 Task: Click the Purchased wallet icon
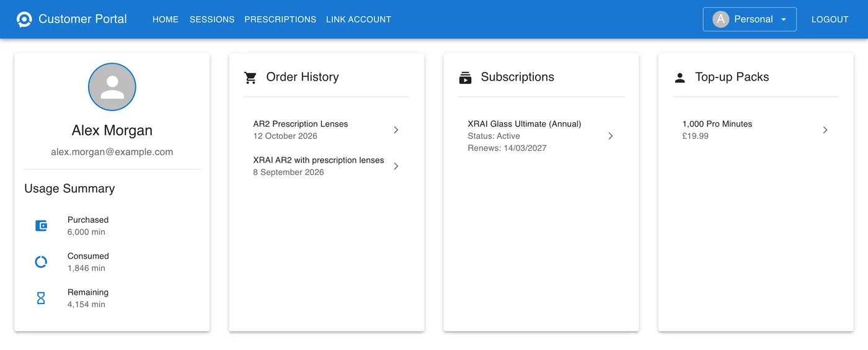point(41,226)
